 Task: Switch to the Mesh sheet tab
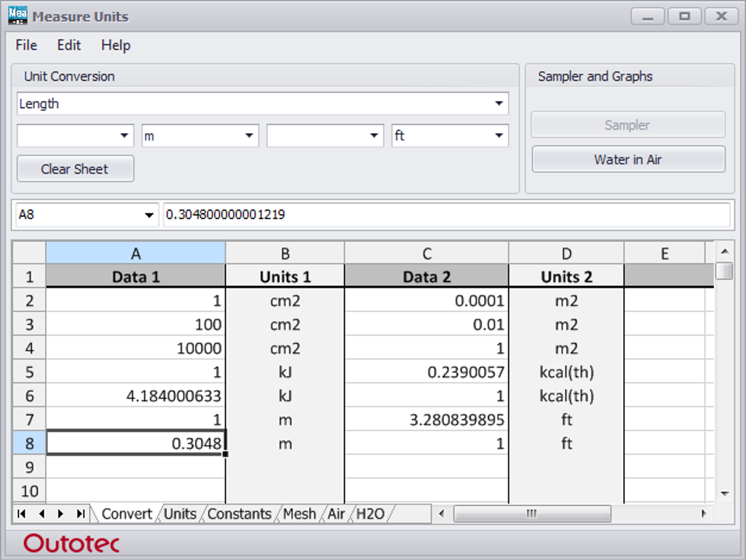pyautogui.click(x=299, y=514)
